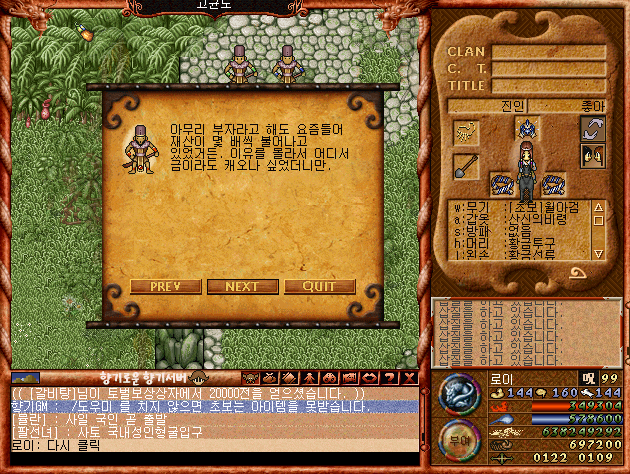
Task: Click the [팔선녀] chat message line
Action: pos(215,432)
